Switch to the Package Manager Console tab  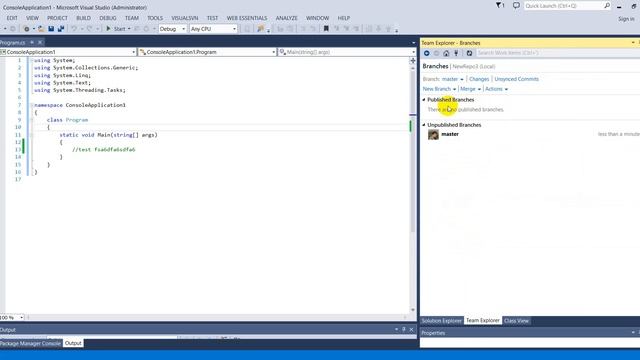coord(31,343)
